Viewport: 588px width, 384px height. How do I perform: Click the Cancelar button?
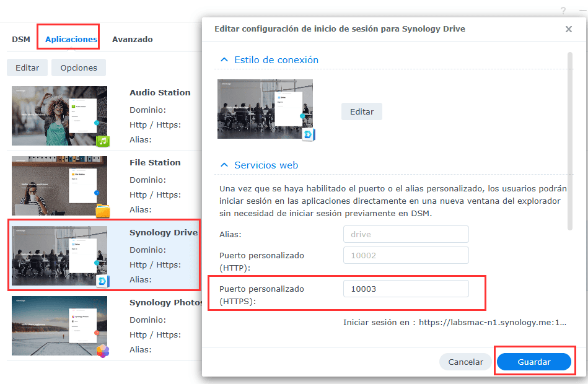465,362
